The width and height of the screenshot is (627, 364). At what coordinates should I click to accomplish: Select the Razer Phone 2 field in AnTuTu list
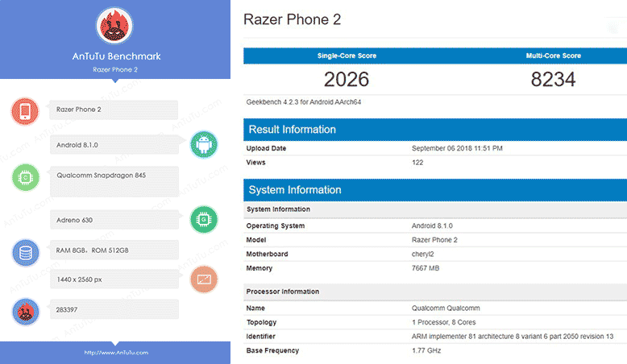(114, 110)
